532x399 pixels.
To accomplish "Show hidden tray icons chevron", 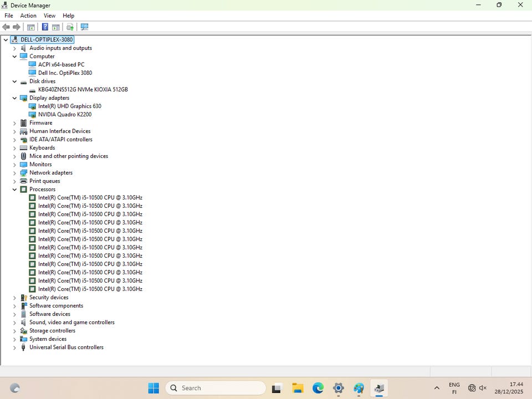I will [437, 388].
